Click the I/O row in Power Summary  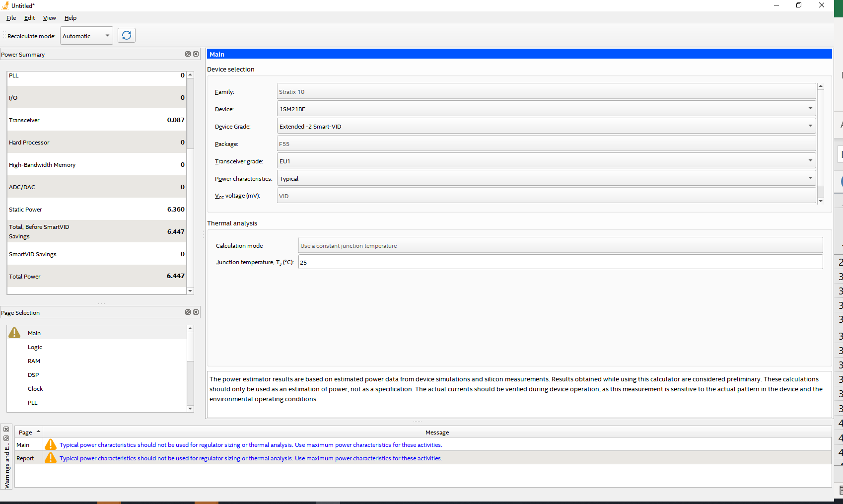click(x=97, y=97)
